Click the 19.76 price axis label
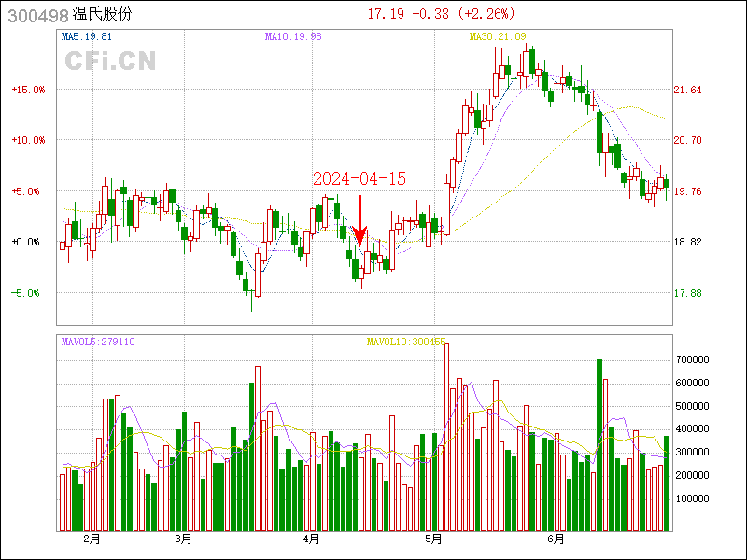 pos(687,191)
